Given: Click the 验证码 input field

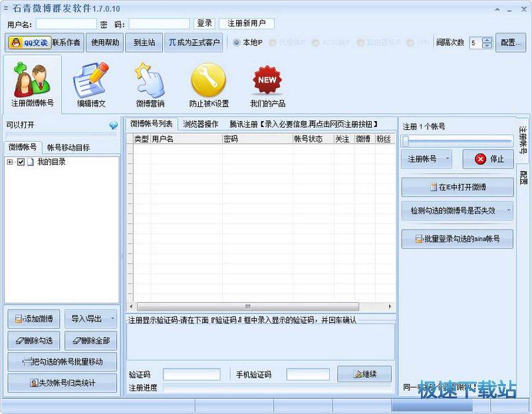Looking at the screenshot, I should (191, 375).
